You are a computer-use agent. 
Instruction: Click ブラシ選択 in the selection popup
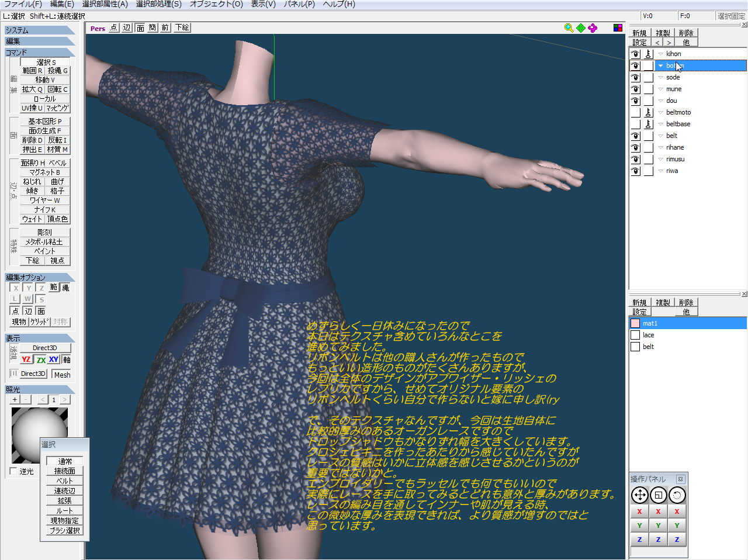(x=65, y=530)
